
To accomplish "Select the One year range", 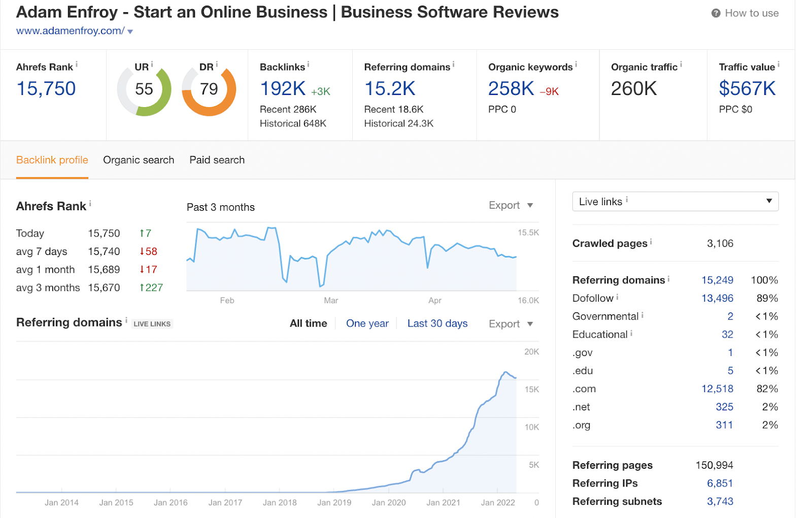I will (x=367, y=323).
